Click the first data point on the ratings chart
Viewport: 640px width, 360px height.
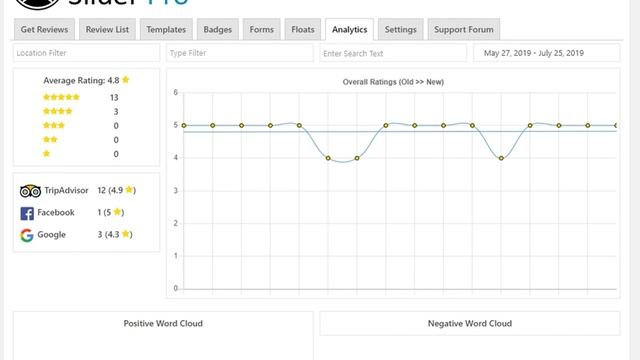[184, 125]
